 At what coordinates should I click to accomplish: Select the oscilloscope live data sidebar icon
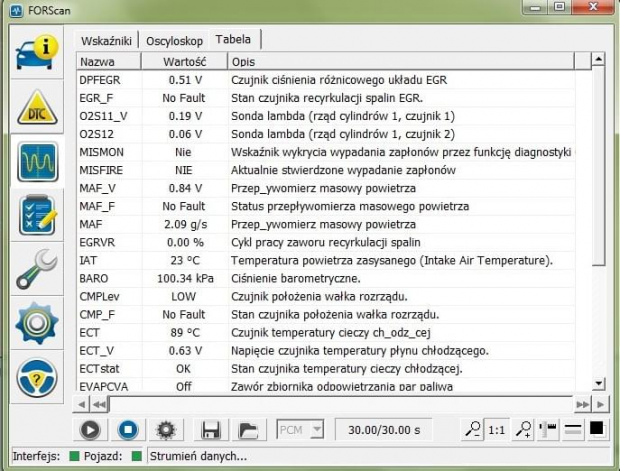38,162
